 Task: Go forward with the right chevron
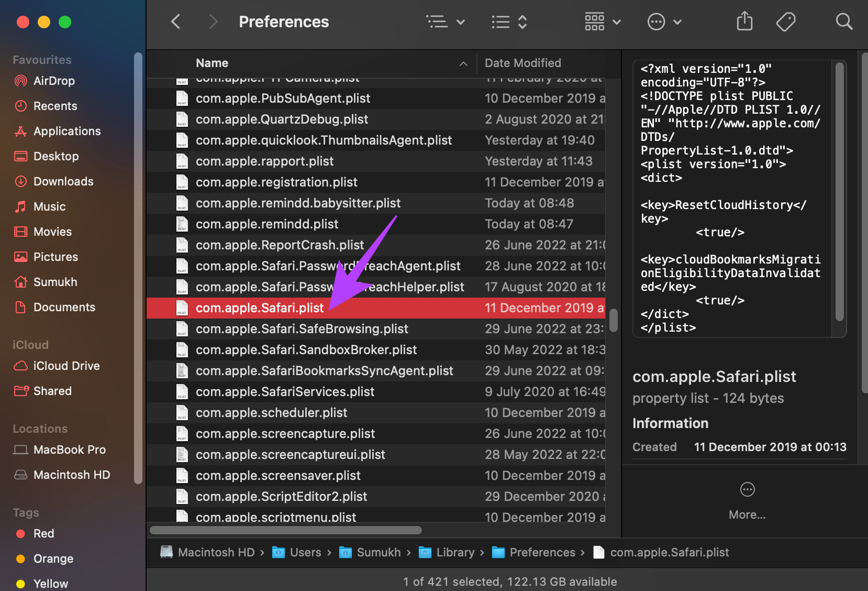coord(213,21)
